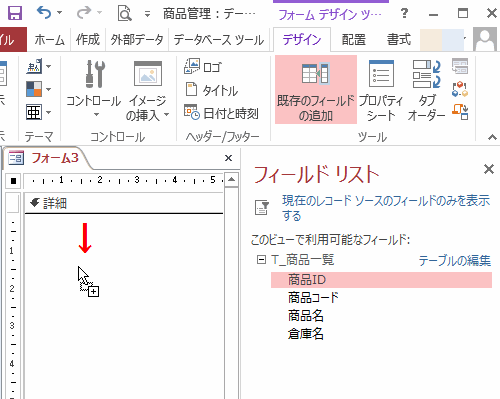The height and width of the screenshot is (399, 500).
Task: Open the Help question mark
Action: [404, 13]
